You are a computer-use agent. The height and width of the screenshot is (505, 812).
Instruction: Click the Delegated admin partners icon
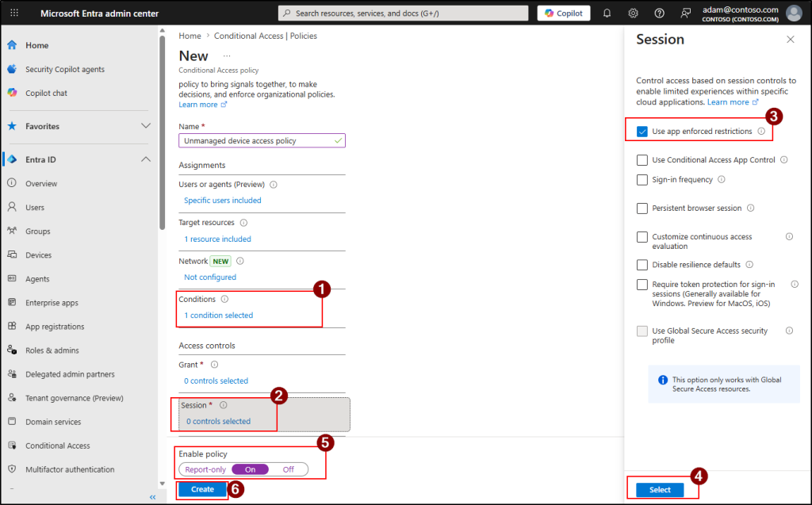coord(12,373)
